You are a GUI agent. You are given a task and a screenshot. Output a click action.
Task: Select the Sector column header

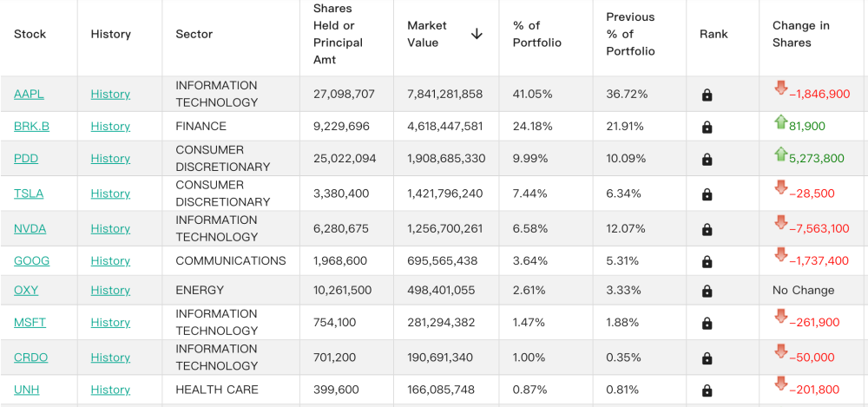click(194, 35)
